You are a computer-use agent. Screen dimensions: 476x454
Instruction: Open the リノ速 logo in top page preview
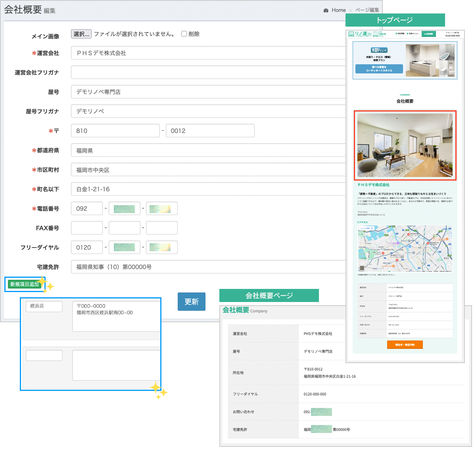tap(360, 34)
